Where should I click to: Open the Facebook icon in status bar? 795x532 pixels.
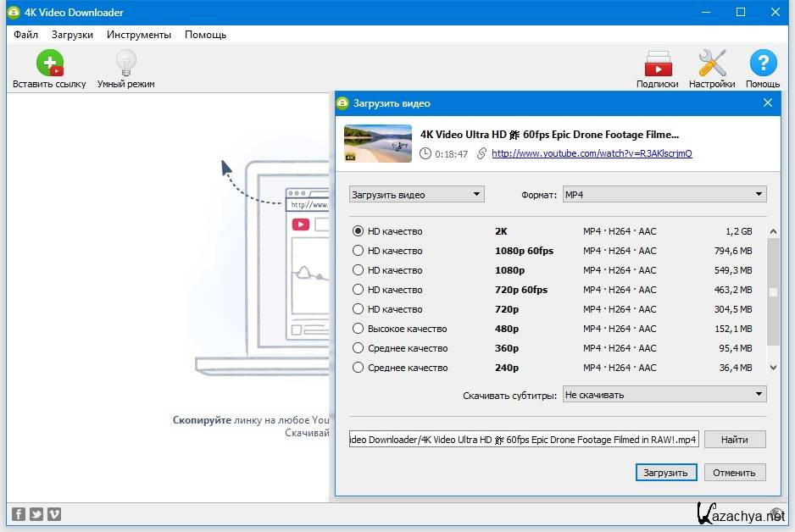[19, 513]
